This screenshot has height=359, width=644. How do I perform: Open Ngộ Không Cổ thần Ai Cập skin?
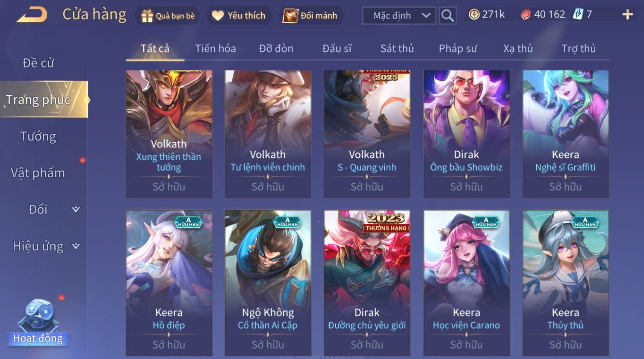(x=268, y=282)
